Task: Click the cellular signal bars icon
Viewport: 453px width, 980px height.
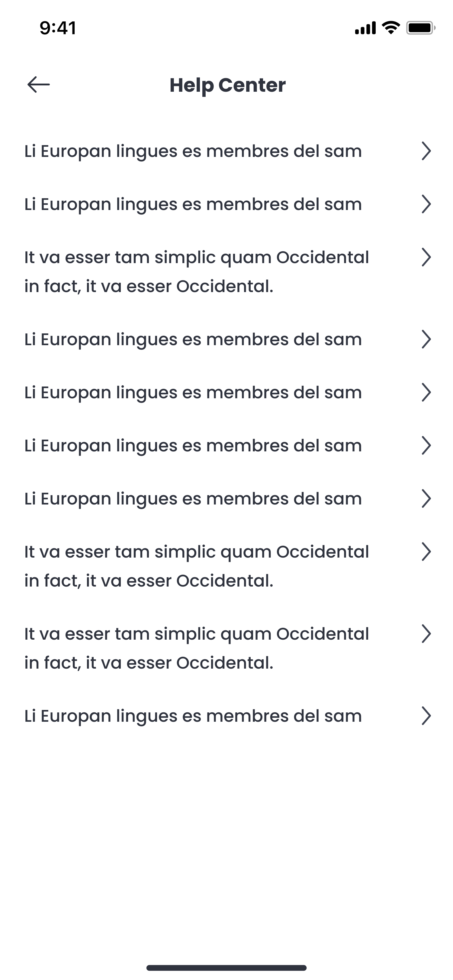Action: pyautogui.click(x=365, y=28)
